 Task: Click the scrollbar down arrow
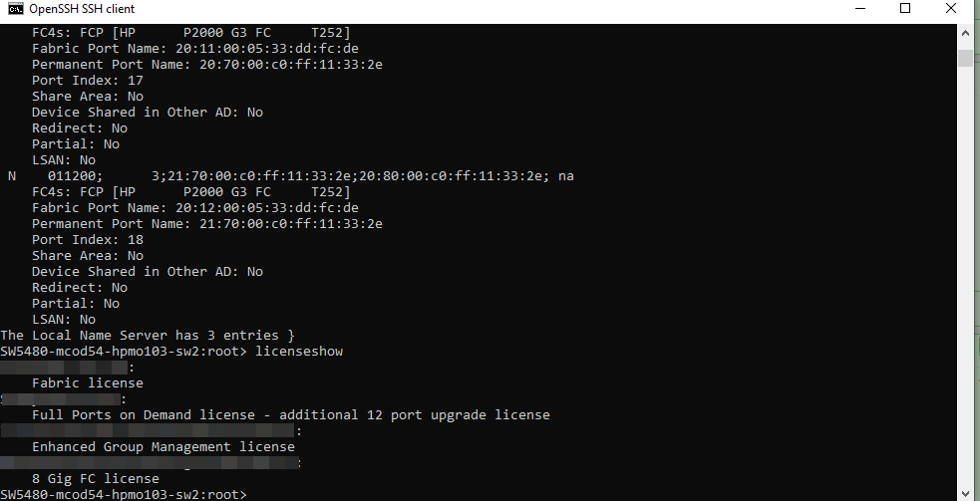(x=965, y=493)
